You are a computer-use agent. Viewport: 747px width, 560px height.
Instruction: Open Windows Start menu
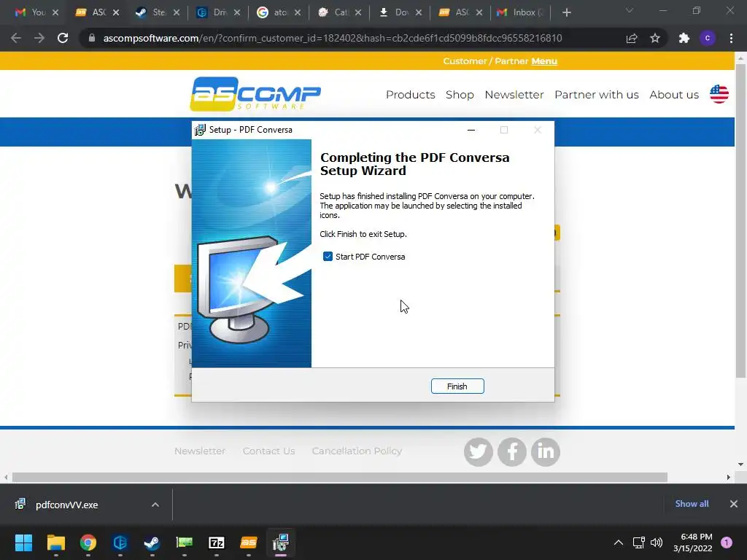point(23,542)
